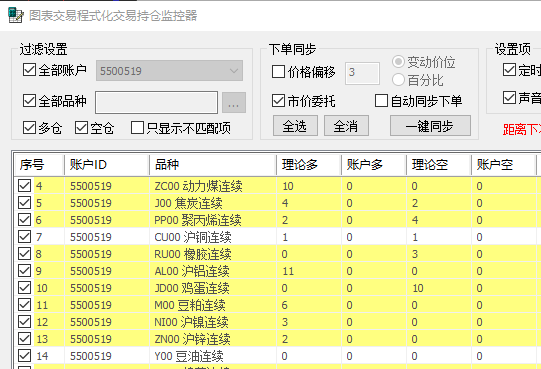541x369 pixels.
Task: Enable 自动同步下单 checkbox
Action: pos(381,100)
